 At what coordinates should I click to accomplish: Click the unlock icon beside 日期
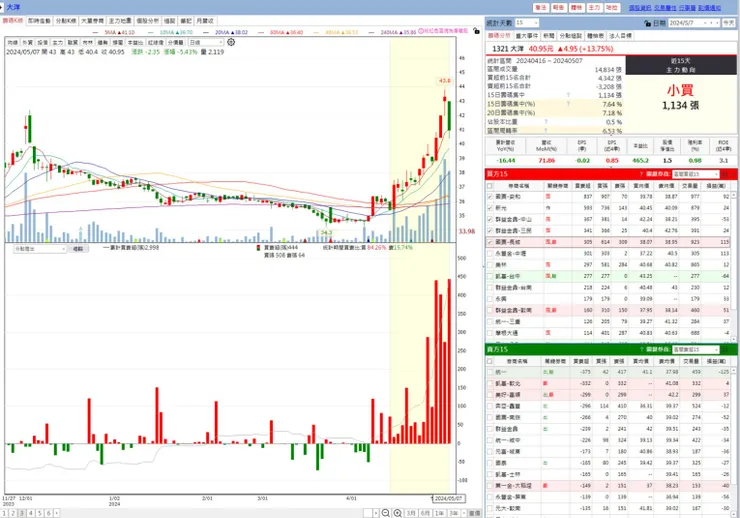[x=648, y=23]
